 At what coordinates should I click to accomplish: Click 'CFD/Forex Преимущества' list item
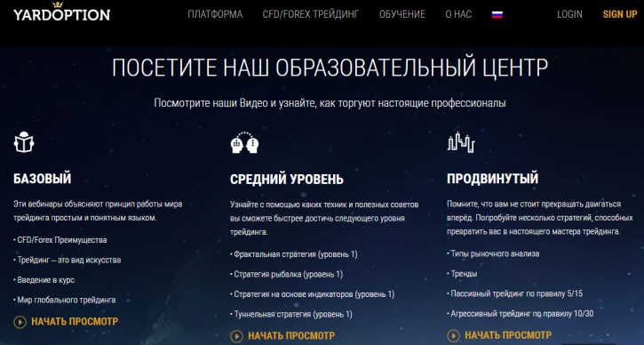coord(60,240)
